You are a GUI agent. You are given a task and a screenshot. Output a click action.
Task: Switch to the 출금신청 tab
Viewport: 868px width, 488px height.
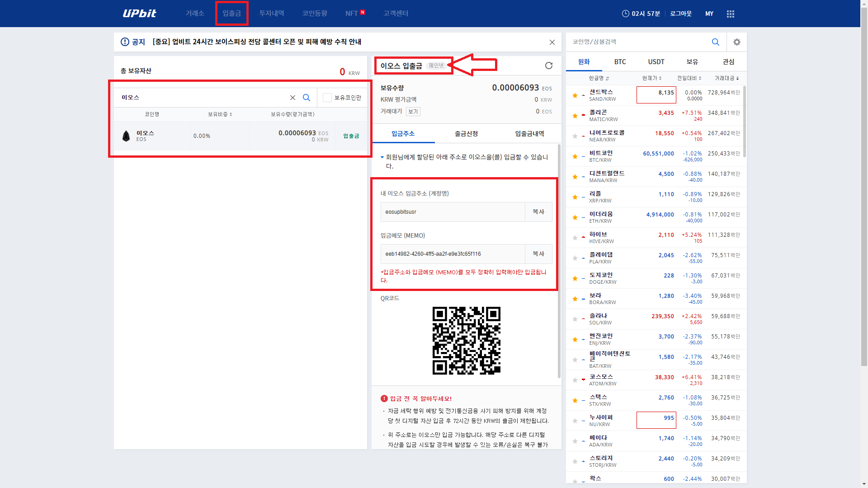pos(466,134)
